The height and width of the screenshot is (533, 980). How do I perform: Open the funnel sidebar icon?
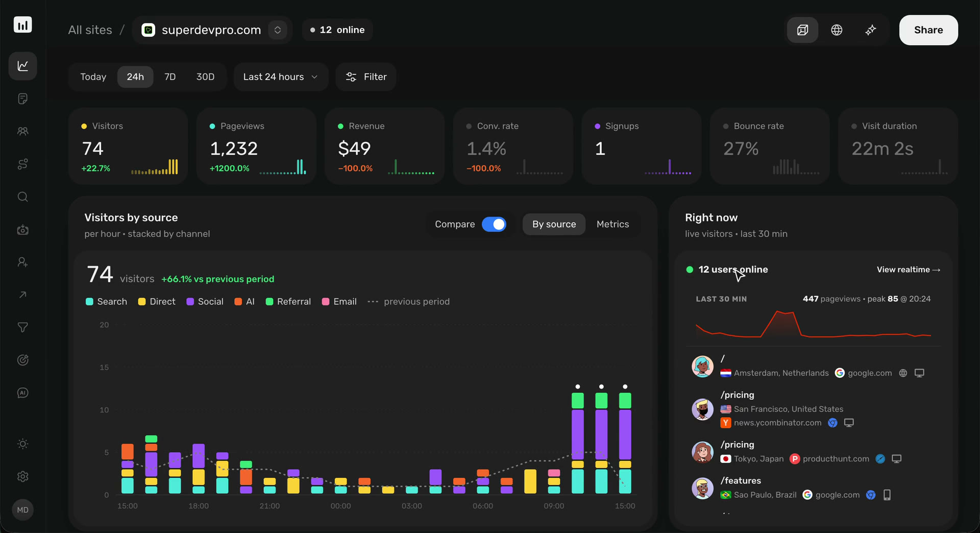coord(22,327)
